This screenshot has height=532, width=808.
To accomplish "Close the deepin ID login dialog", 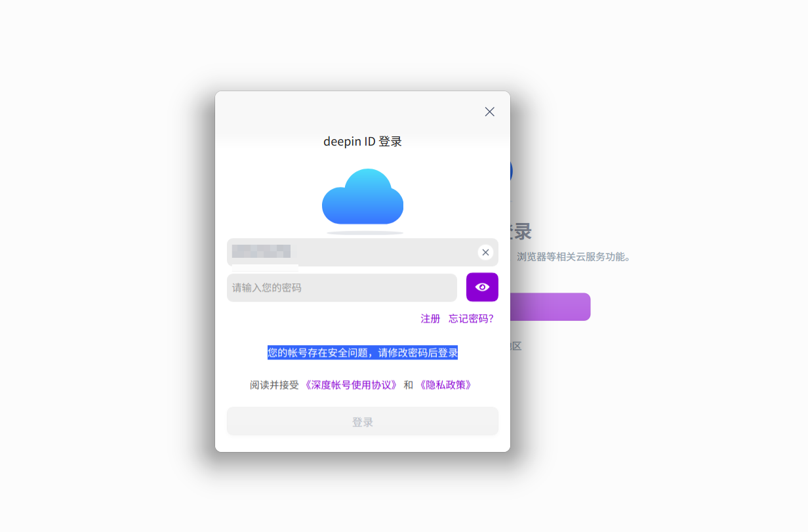I will click(x=489, y=112).
